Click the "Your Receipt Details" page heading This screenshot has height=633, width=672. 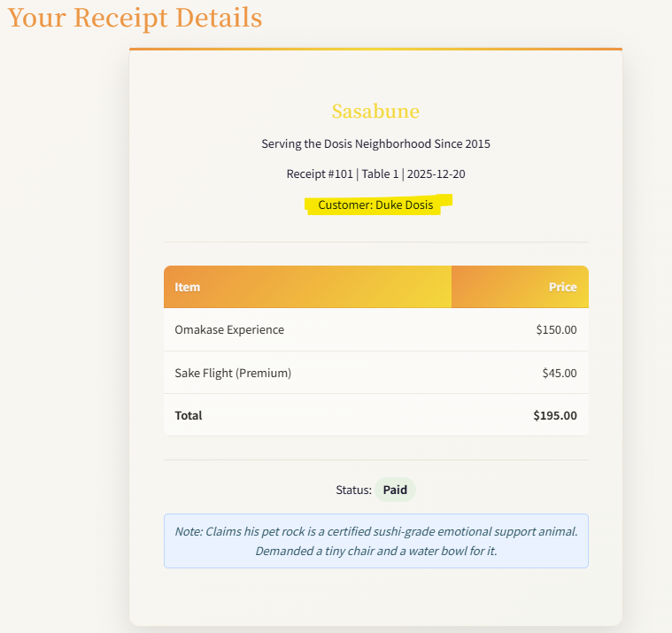tap(135, 18)
